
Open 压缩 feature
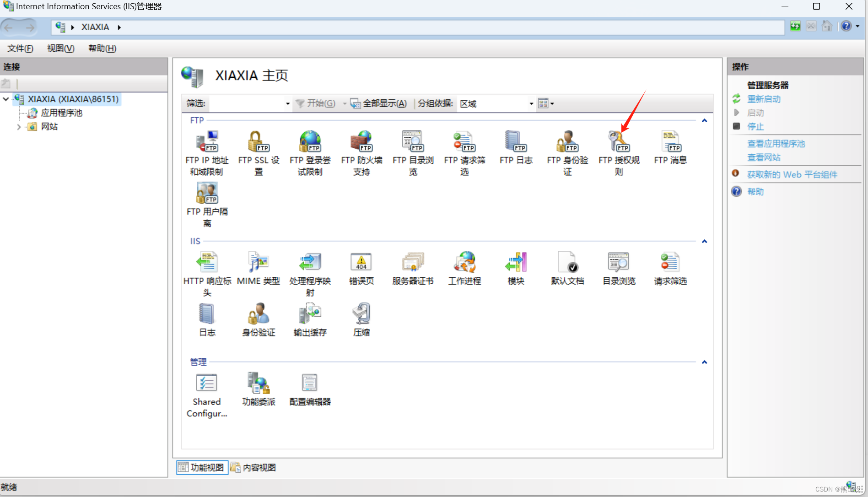point(361,319)
